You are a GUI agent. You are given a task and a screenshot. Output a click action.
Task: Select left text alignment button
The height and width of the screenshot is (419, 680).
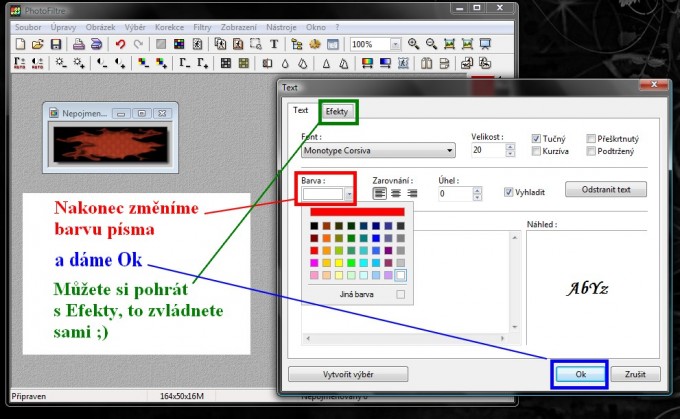tap(379, 193)
